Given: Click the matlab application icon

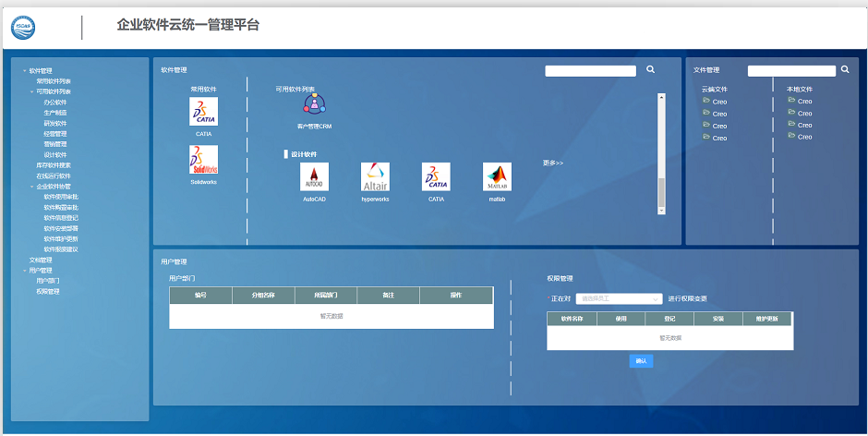Looking at the screenshot, I should pos(497,177).
